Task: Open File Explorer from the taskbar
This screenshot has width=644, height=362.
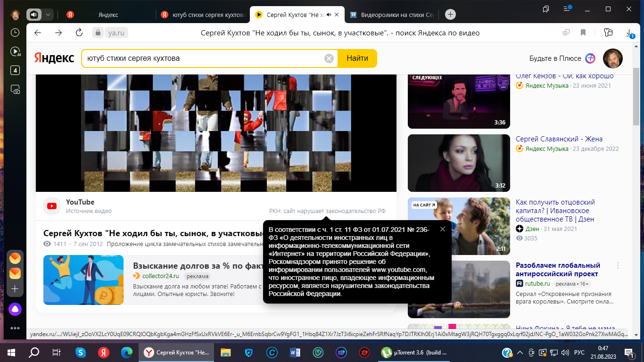Action: coord(226,352)
